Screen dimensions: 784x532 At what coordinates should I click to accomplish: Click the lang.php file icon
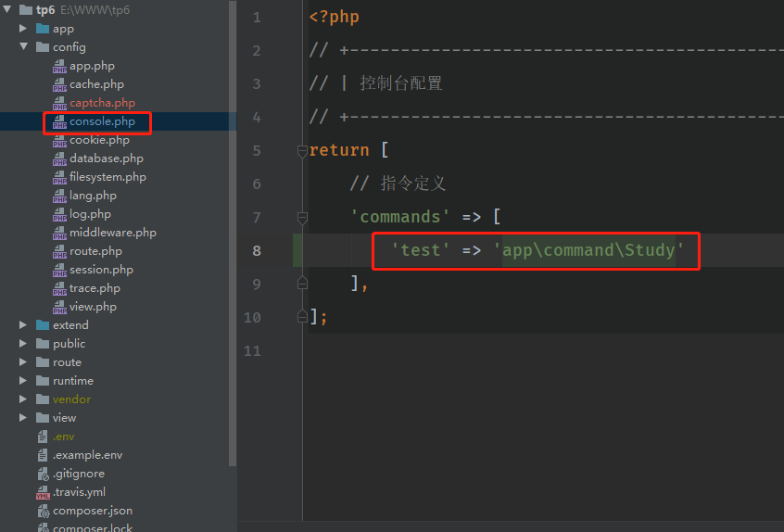click(x=59, y=196)
